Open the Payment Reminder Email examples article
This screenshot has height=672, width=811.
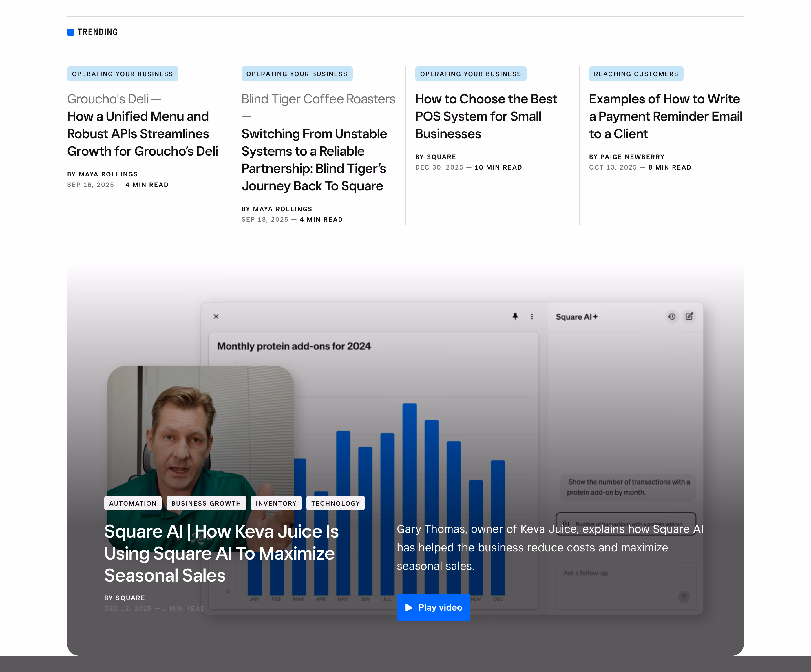[666, 116]
